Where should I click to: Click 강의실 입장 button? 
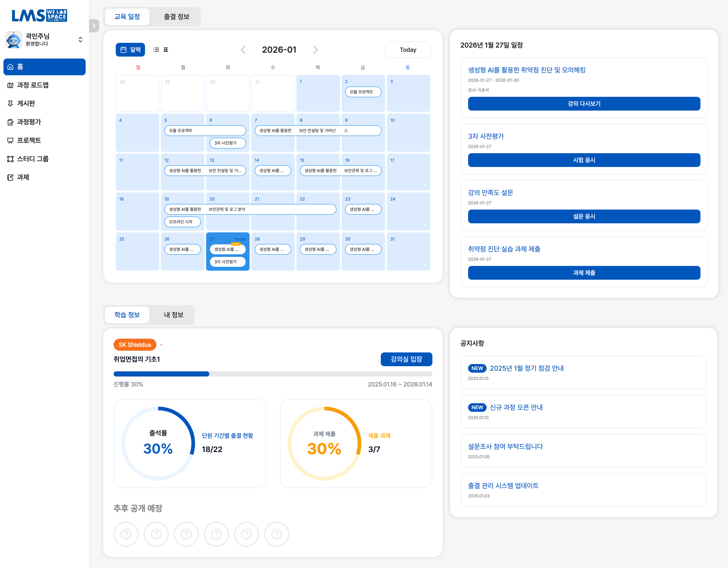(406, 359)
